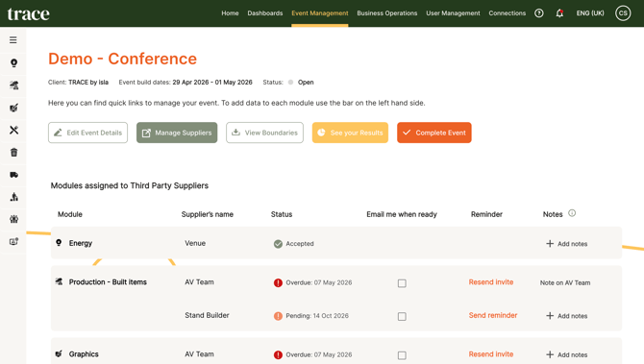Open 'Note on AV Team' note
The height and width of the screenshot is (364, 644).
(x=565, y=282)
